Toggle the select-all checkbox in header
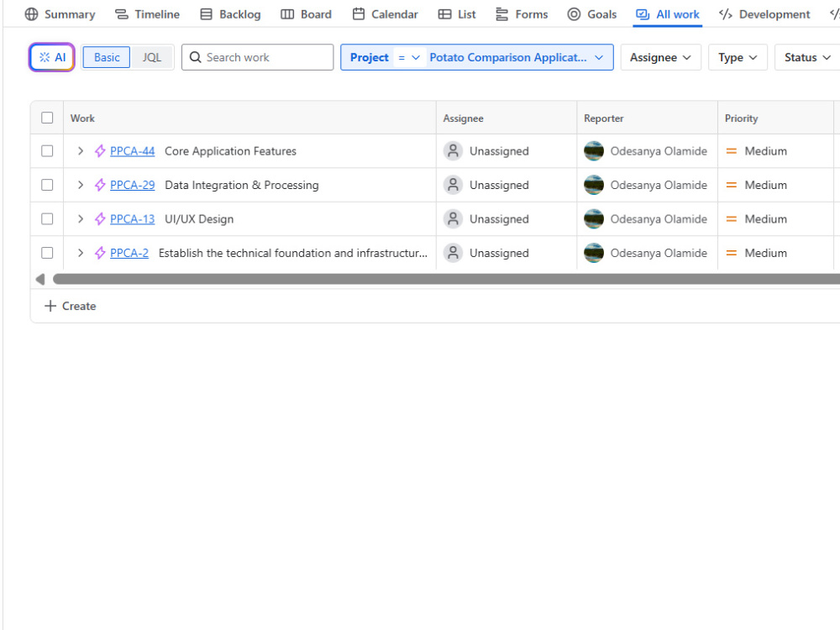The height and width of the screenshot is (630, 840). coord(47,118)
